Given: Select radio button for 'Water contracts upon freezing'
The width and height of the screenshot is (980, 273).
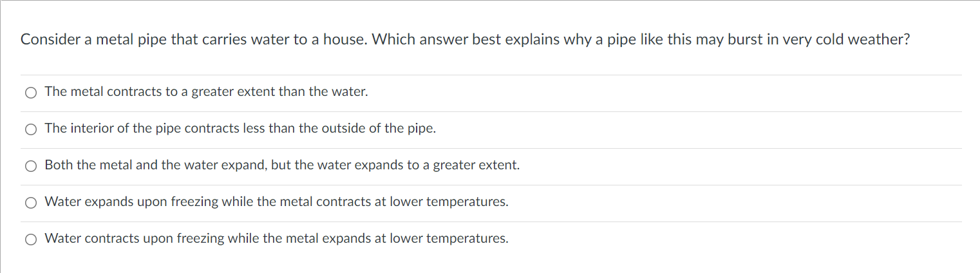Looking at the screenshot, I should [x=31, y=240].
